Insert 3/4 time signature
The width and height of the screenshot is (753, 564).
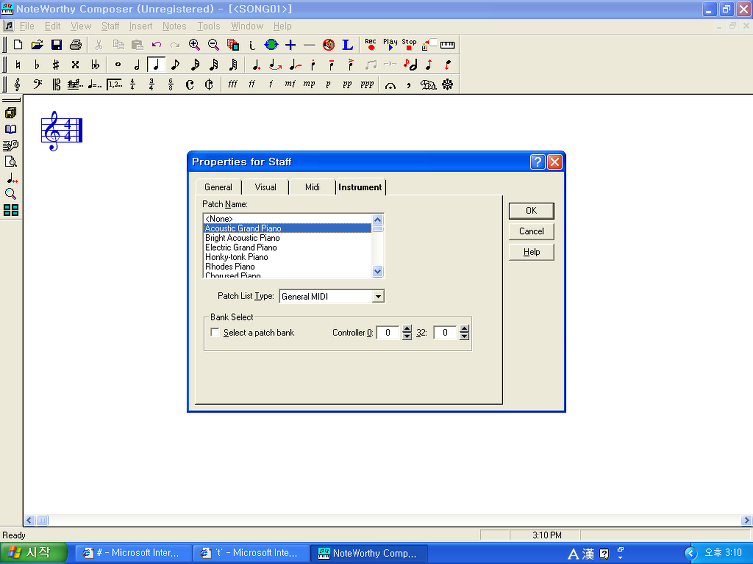coord(151,85)
